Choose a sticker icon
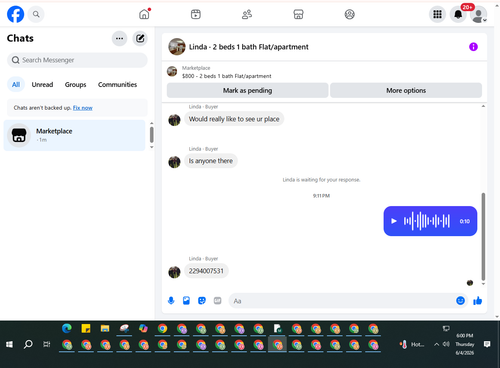 202,301
